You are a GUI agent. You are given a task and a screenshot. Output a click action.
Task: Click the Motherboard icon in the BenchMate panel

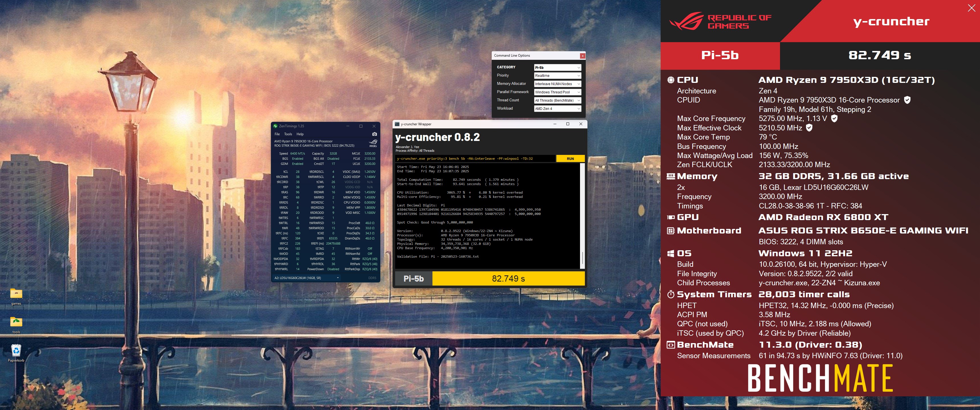[671, 230]
